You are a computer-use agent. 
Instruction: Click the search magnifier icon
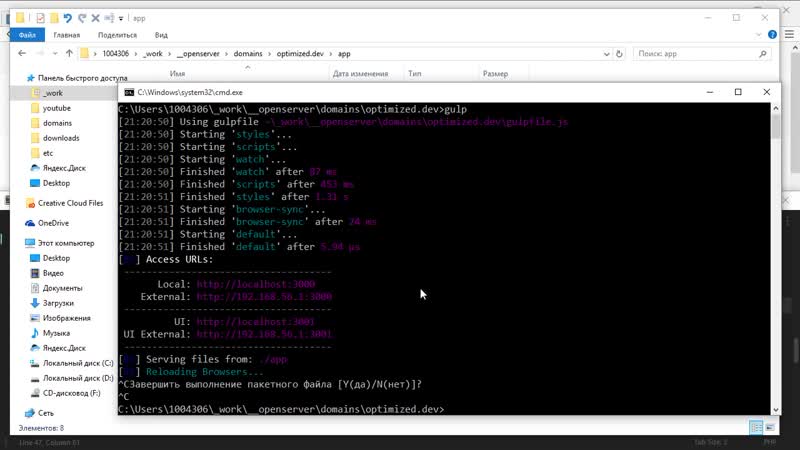pyautogui.click(x=763, y=54)
